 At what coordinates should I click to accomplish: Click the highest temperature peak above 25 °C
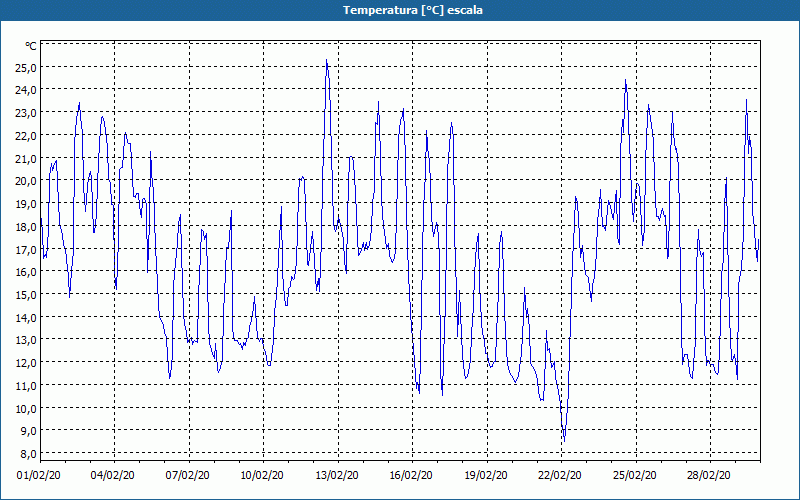[x=327, y=61]
